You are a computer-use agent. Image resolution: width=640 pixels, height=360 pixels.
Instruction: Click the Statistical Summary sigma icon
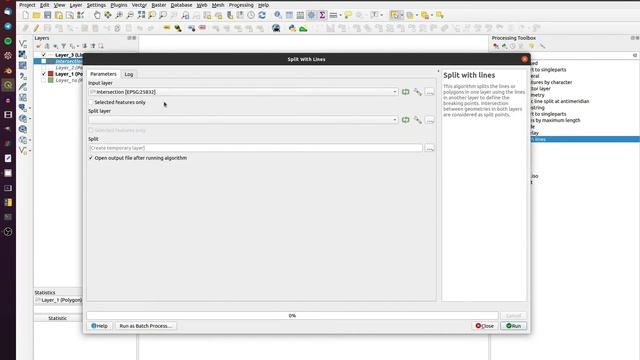point(322,15)
